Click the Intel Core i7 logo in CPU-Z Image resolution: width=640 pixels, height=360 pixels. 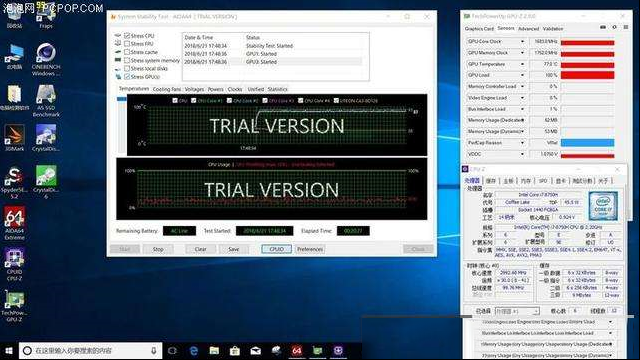point(603,206)
